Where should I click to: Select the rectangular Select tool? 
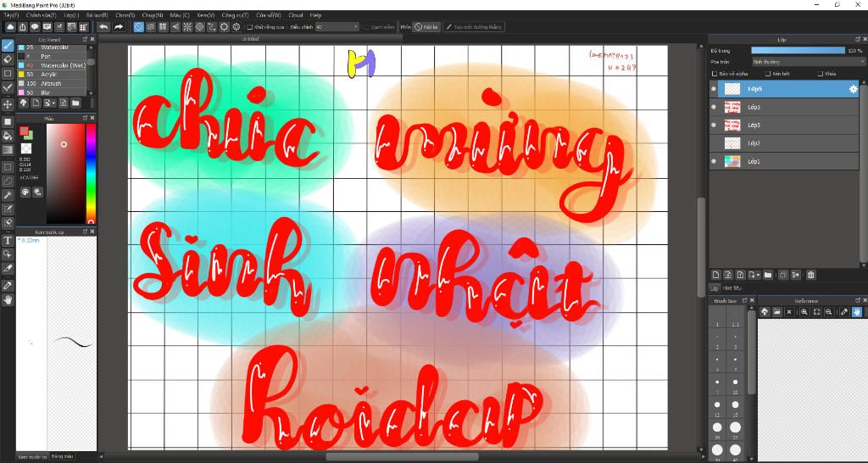pos(8,167)
